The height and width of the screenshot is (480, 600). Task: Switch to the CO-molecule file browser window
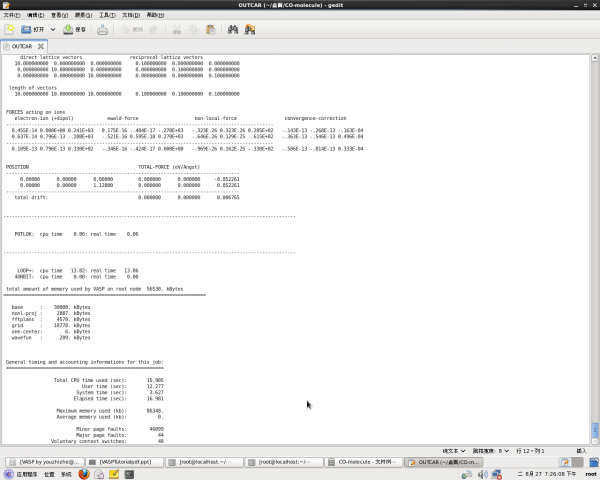pyautogui.click(x=364, y=462)
